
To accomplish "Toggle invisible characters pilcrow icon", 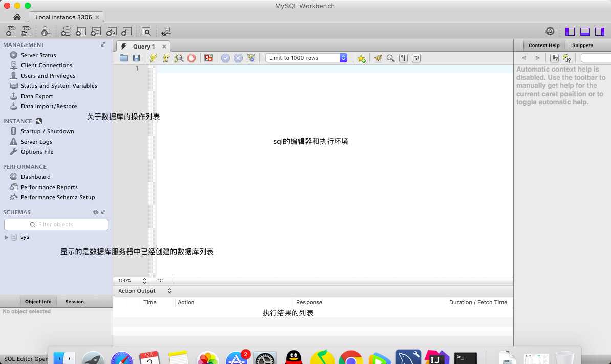I will tap(403, 58).
